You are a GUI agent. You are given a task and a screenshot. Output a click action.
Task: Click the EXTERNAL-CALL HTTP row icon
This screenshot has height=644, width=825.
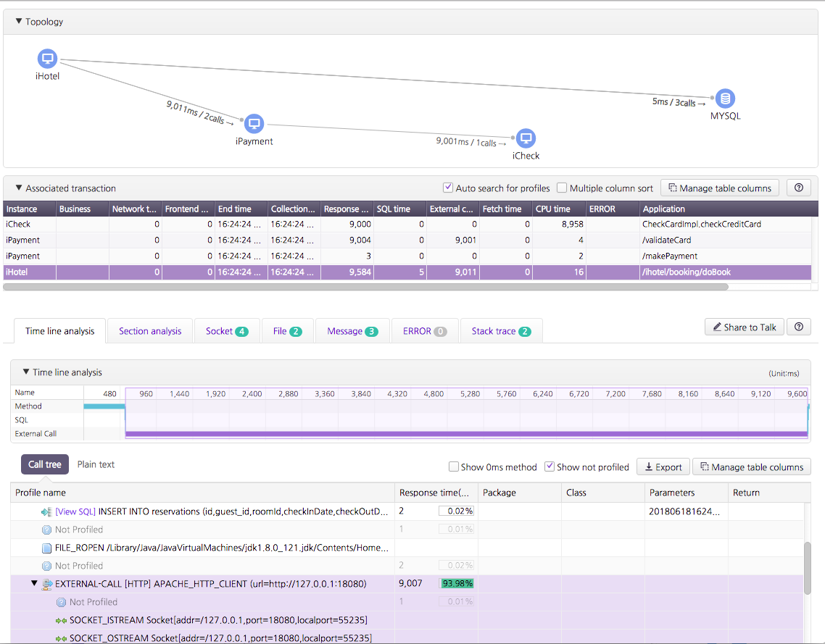[x=47, y=584]
